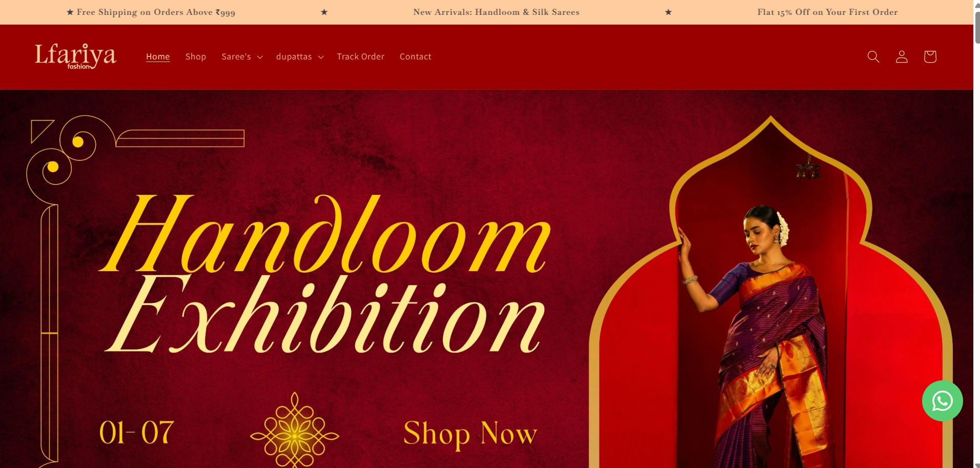Open the Track Order page
Image resolution: width=980 pixels, height=468 pixels.
(360, 56)
